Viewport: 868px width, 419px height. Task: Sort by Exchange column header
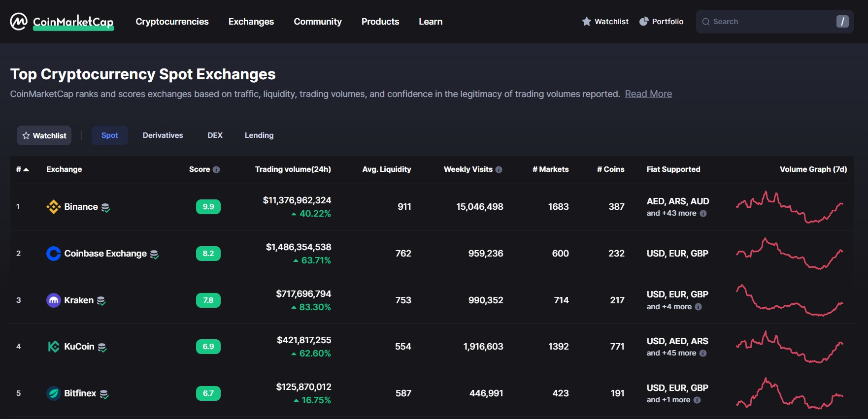[x=64, y=169]
